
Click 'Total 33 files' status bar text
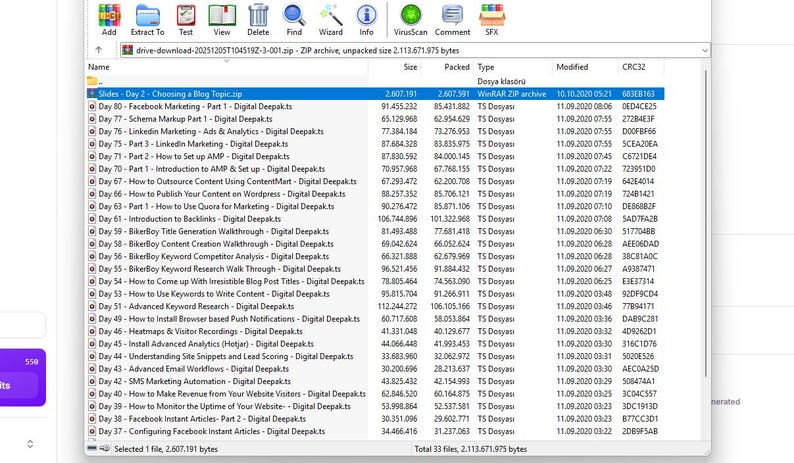[x=470, y=449]
